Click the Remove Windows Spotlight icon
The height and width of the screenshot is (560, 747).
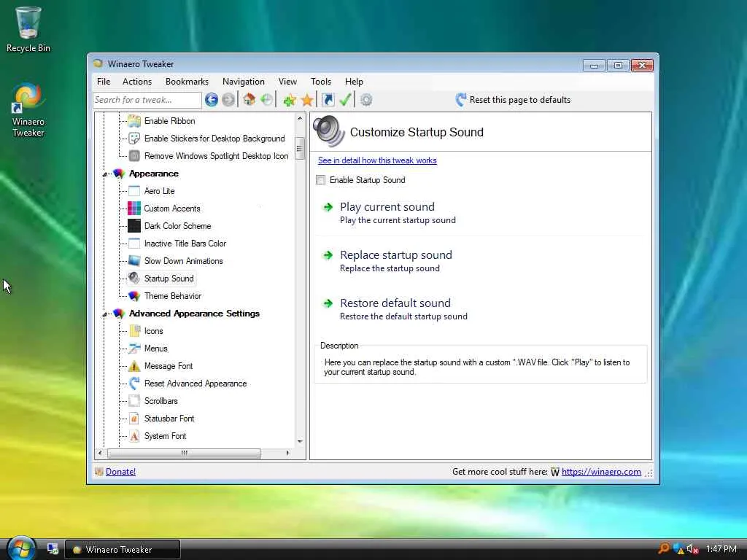click(134, 156)
